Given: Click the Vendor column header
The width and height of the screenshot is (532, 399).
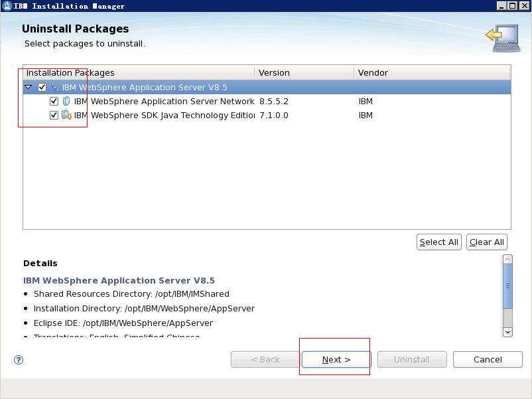Looking at the screenshot, I should (x=432, y=72).
